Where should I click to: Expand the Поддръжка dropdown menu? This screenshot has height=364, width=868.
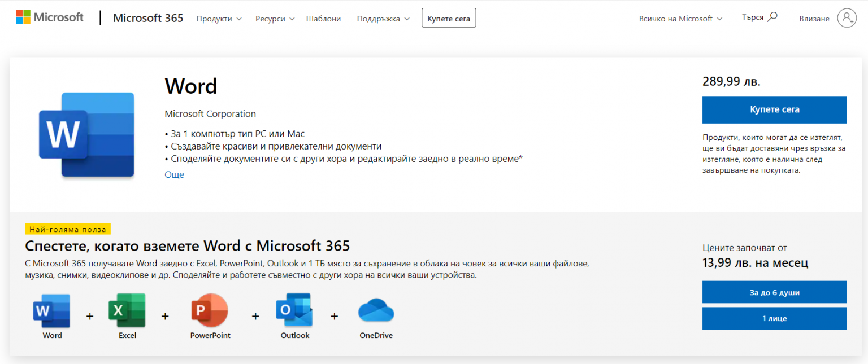coord(383,19)
